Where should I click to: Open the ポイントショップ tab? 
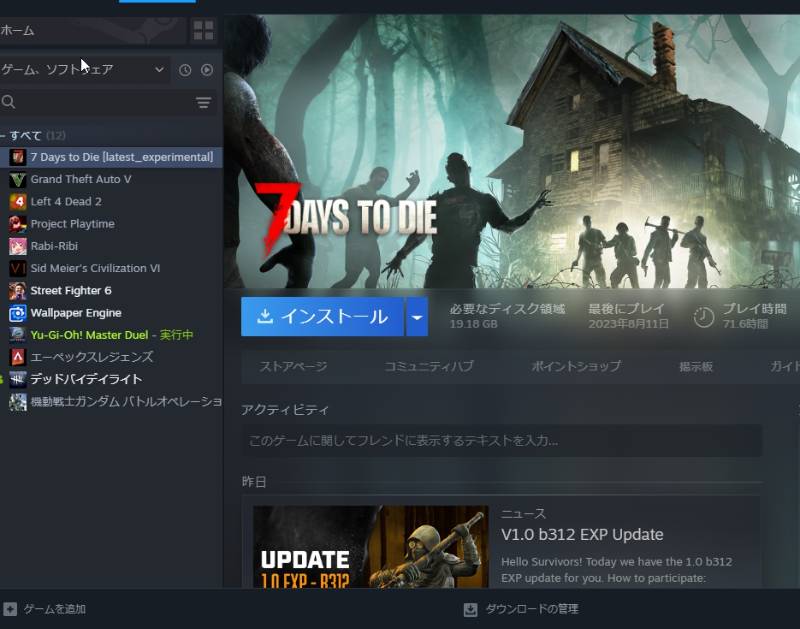coord(576,366)
